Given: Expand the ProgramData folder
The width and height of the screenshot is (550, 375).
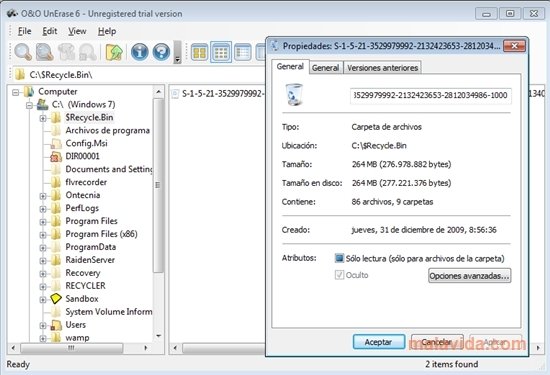Looking at the screenshot, I should (43, 248).
